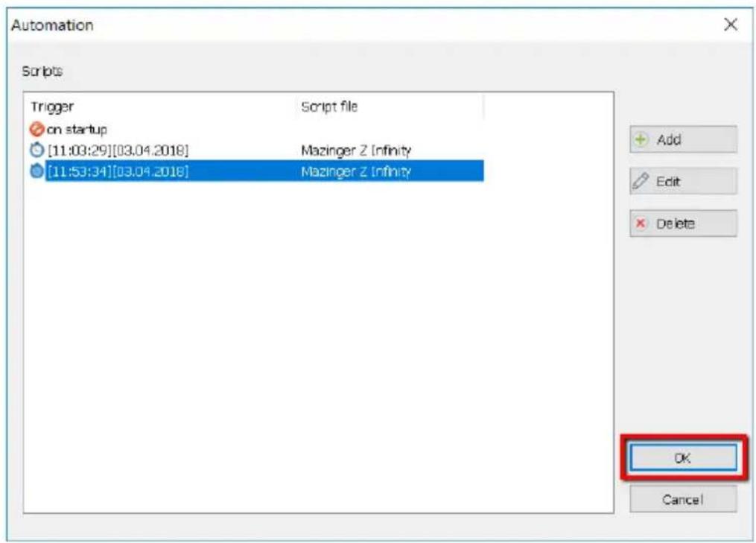Viewport: 756px width, 543px height.
Task: Click Mazinger Z Infinity in the highlighted row
Action: click(x=356, y=171)
